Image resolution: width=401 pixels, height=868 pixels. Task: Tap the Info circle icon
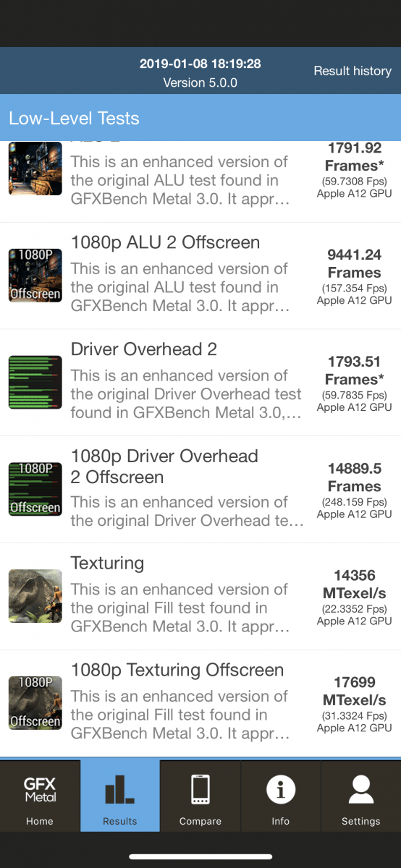(x=281, y=789)
